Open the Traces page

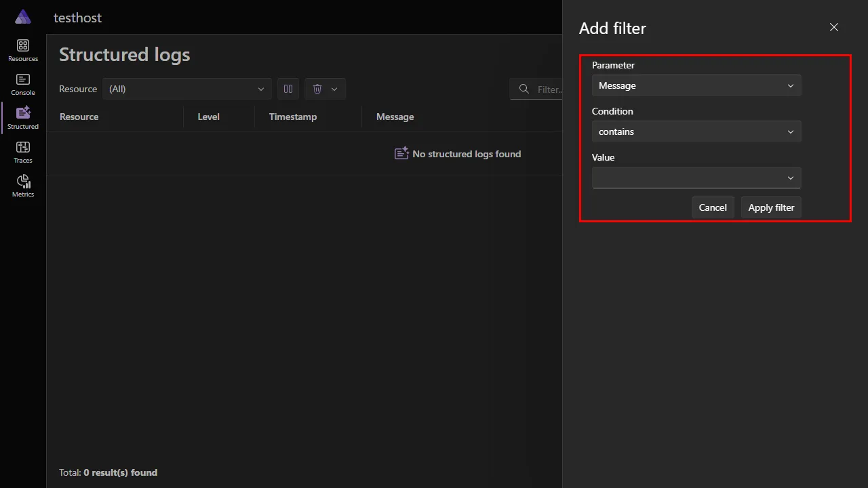pyautogui.click(x=22, y=150)
